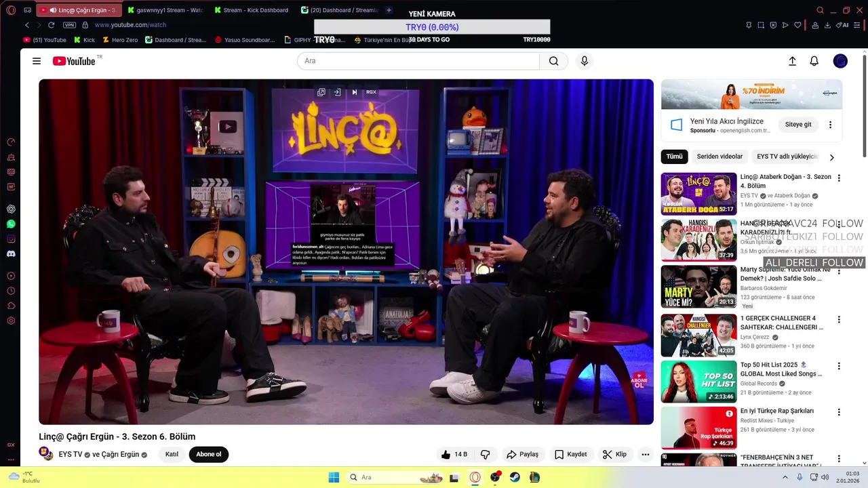
Task: Open options for Marty Supreme video
Action: tap(839, 272)
